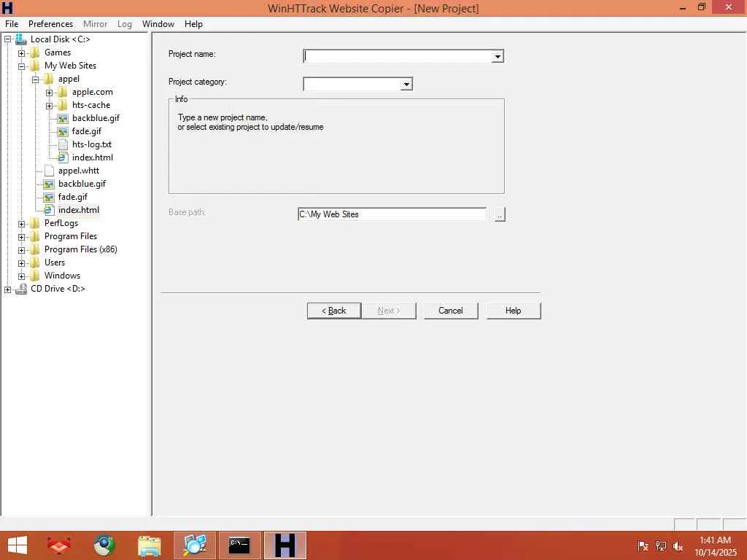The width and height of the screenshot is (747, 560).
Task: Expand the Program Files folder node
Action: pos(21,237)
